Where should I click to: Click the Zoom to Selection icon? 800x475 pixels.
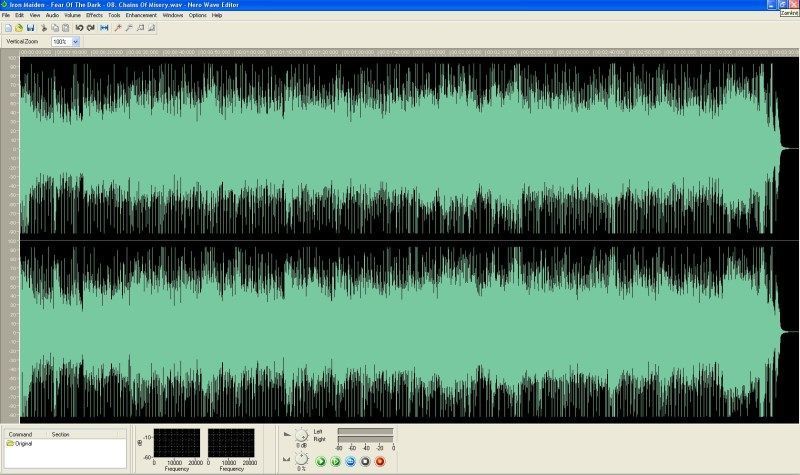141,28
